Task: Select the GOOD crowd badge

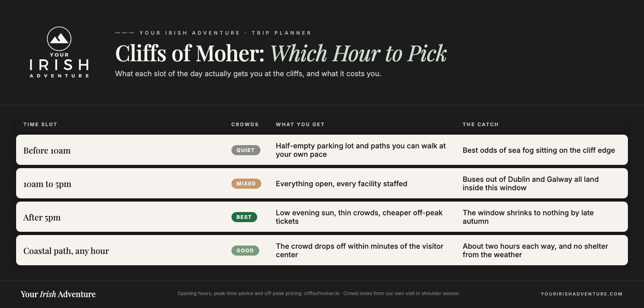Action: tap(245, 250)
